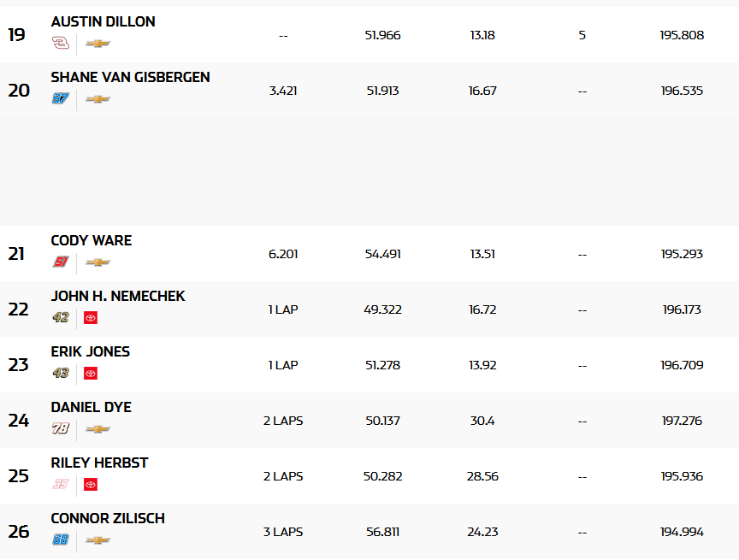Open the Connor Zilisch driver name link
The height and width of the screenshot is (560, 739).
108,518
